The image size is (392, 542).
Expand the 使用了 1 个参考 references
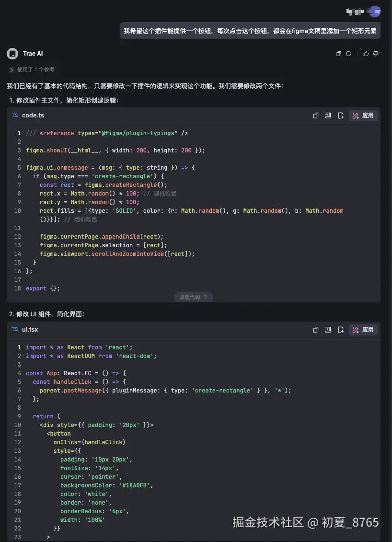(32, 69)
